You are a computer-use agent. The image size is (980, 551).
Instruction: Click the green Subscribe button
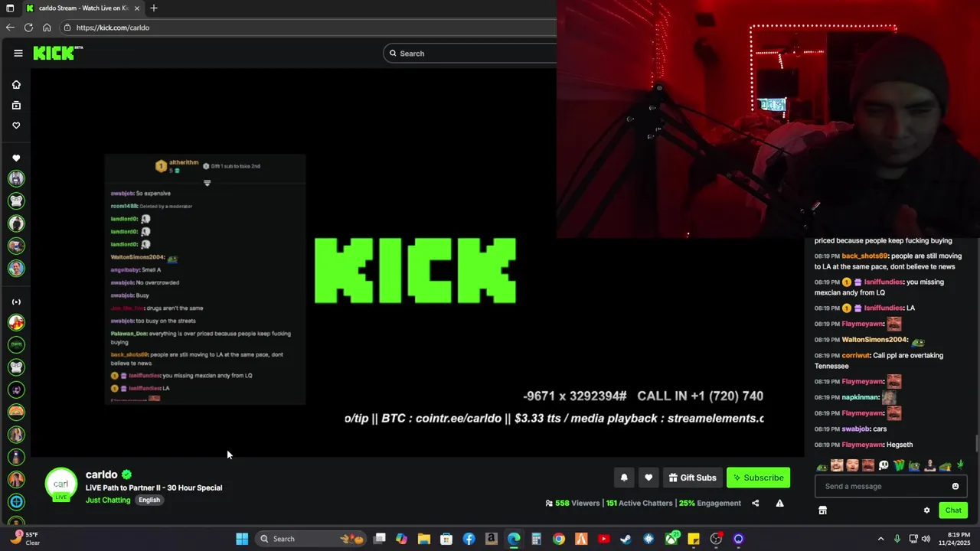click(758, 478)
